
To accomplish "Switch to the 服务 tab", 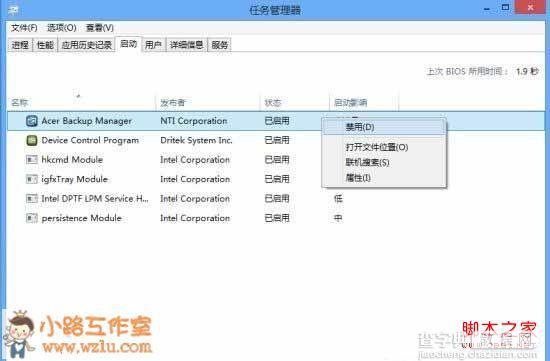I will pos(220,45).
